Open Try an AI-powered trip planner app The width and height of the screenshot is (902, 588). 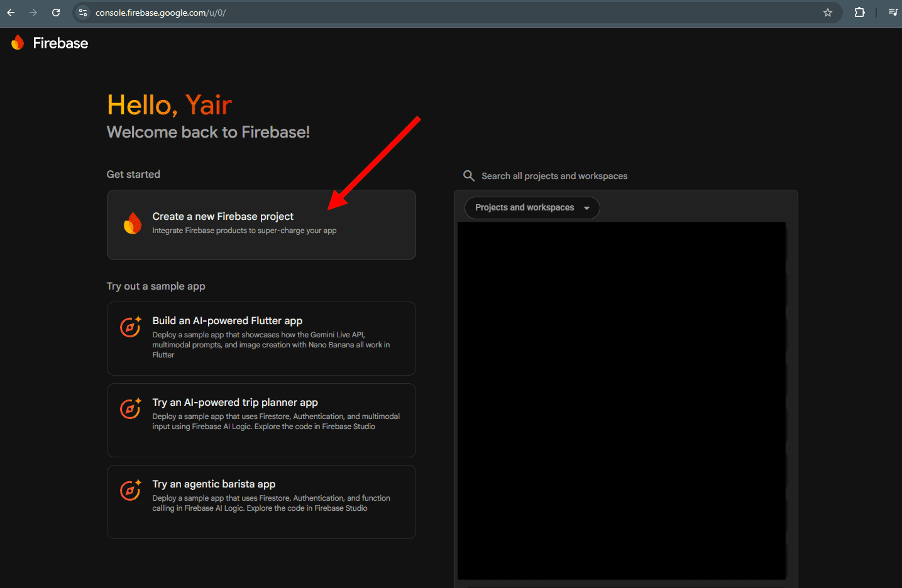(x=261, y=420)
